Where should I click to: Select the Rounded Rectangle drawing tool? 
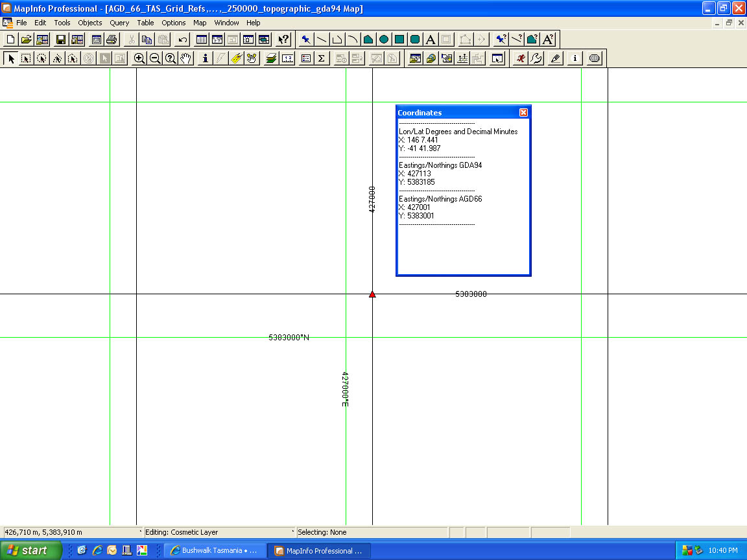415,40
